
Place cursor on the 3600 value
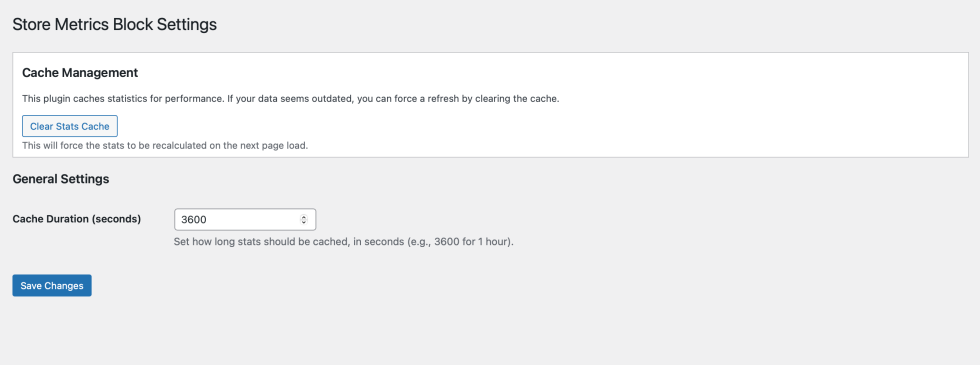194,220
